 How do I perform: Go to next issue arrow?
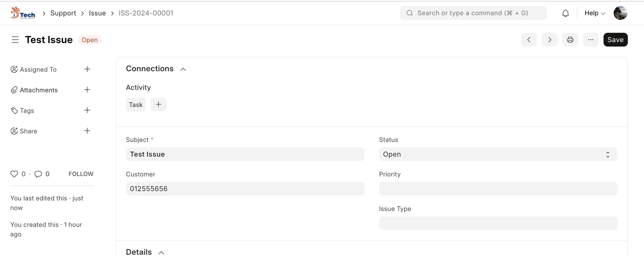point(549,40)
